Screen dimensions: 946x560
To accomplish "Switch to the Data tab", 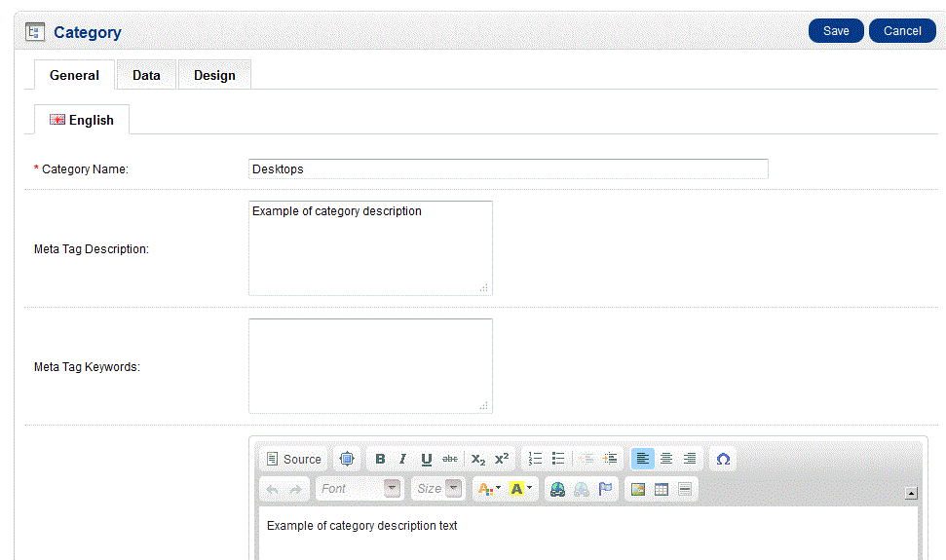I will 146,75.
